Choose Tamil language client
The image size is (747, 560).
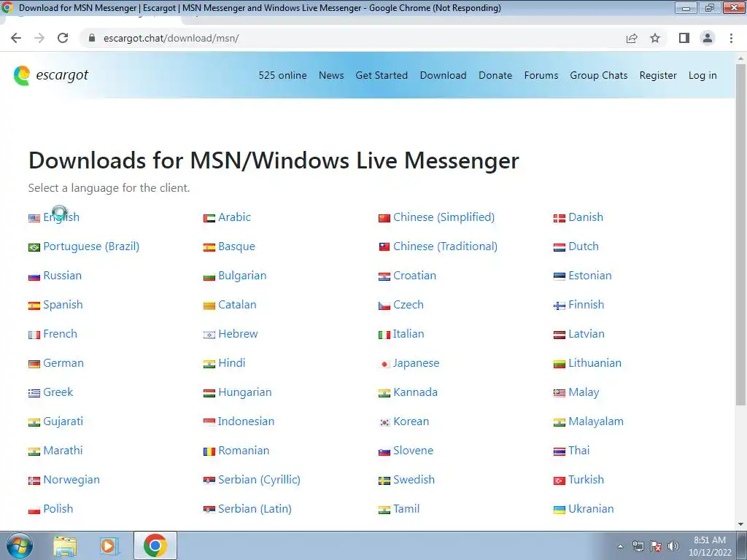(406, 508)
